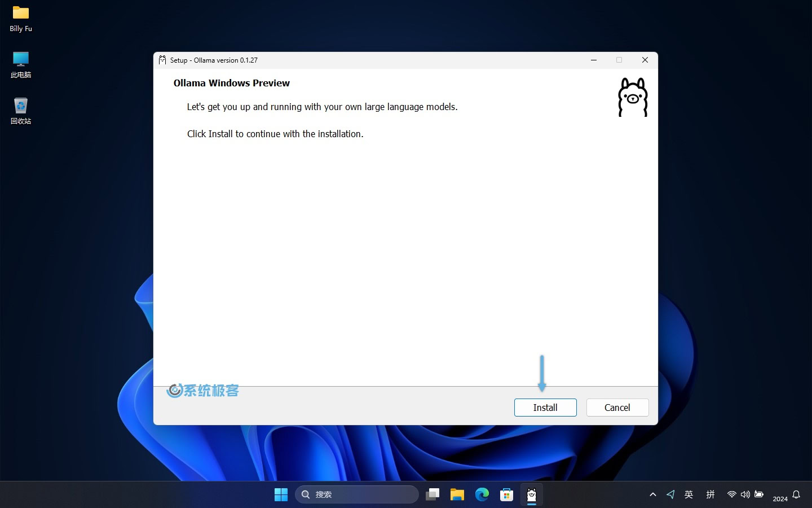Click the 拼 IME mode indicator

click(x=710, y=494)
